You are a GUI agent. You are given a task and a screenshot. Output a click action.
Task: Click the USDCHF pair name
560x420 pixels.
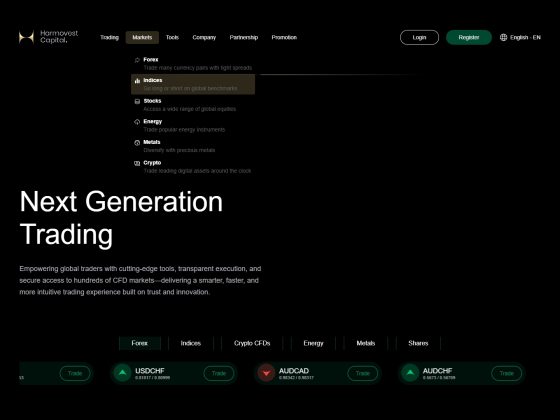click(x=150, y=371)
